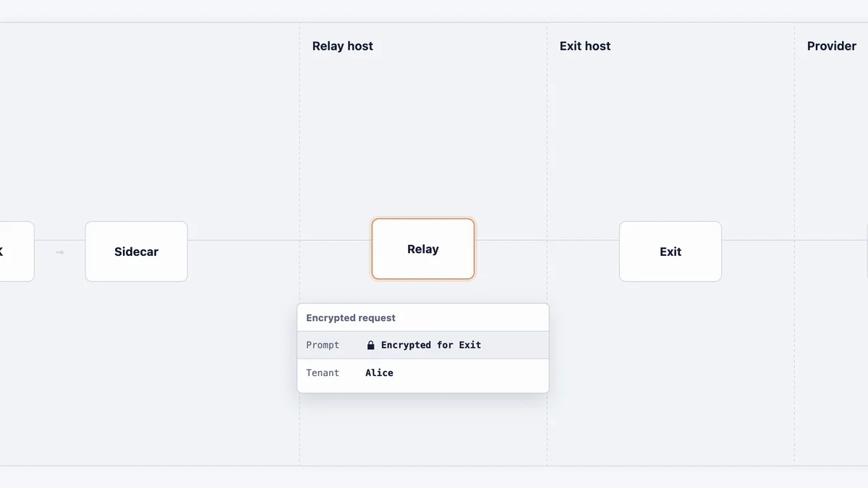This screenshot has height=488, width=868.
Task: Select the Sidecar node box
Action: (x=137, y=252)
